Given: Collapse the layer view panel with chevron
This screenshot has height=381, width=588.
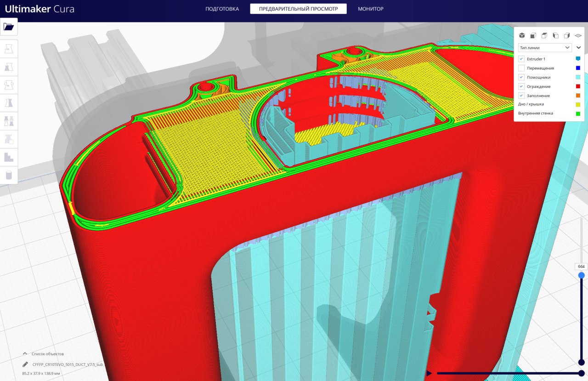Looking at the screenshot, I should tap(578, 47).
